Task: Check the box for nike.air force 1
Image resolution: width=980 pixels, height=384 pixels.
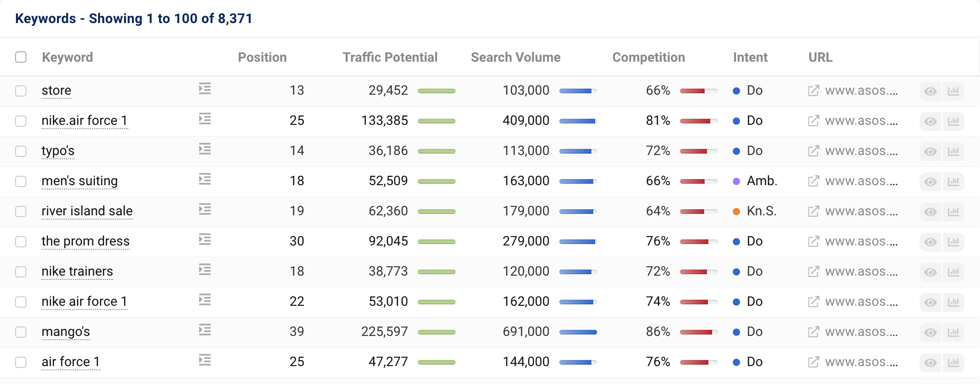Action: [x=21, y=121]
